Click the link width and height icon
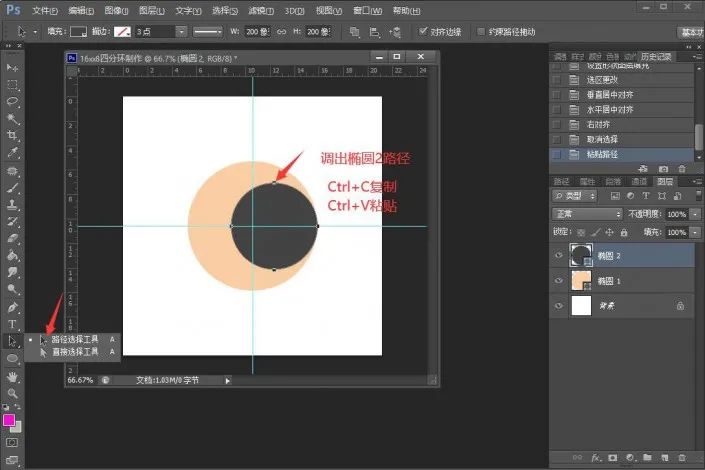 (281, 31)
